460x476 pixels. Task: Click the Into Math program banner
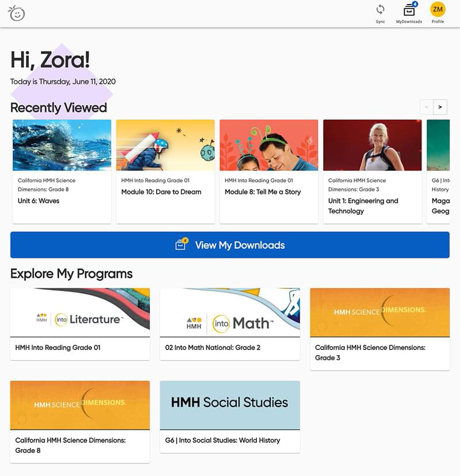tap(230, 313)
